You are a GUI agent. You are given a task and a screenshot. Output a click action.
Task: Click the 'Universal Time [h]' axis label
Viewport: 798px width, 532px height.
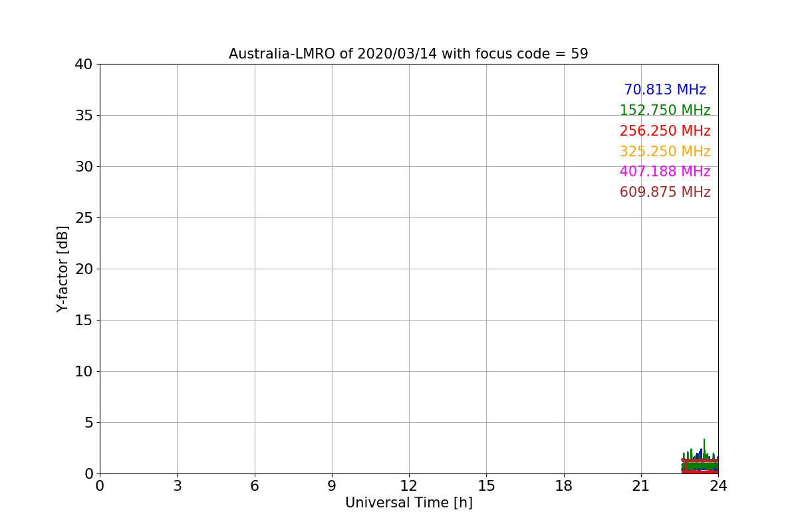click(x=409, y=503)
